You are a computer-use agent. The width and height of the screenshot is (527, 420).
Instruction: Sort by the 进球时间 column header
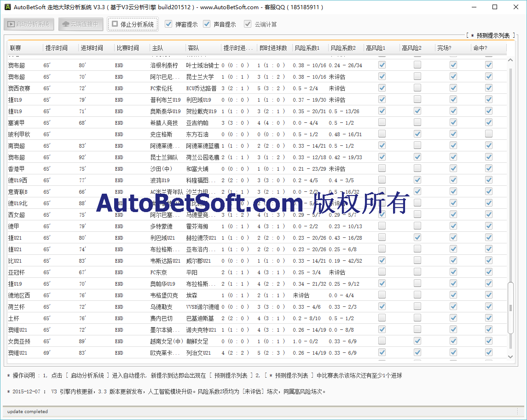97,48
